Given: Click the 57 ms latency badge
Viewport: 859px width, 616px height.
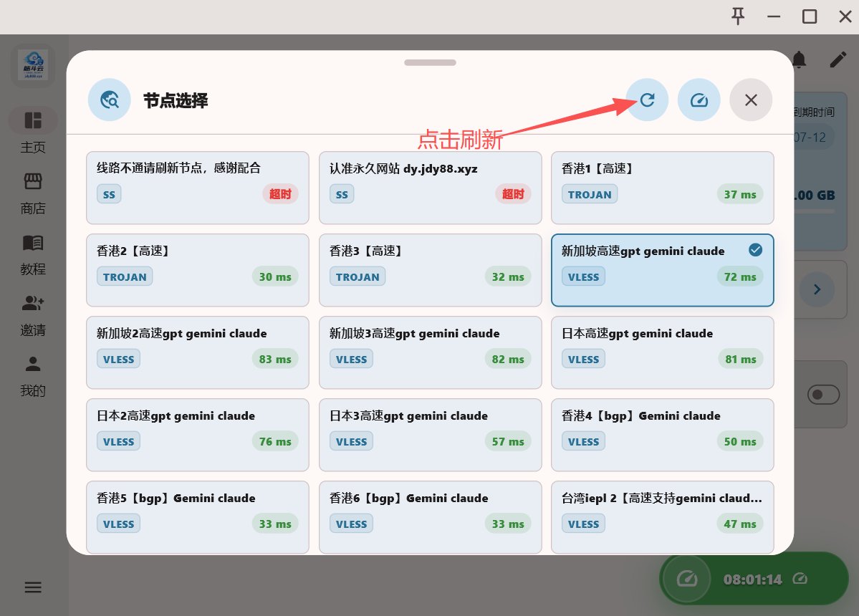Looking at the screenshot, I should click(508, 441).
